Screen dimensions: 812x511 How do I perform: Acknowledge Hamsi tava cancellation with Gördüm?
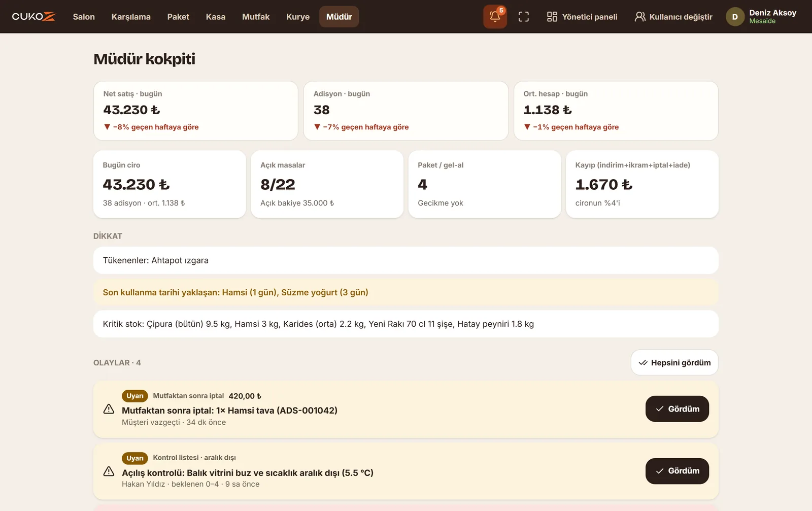[677, 409]
